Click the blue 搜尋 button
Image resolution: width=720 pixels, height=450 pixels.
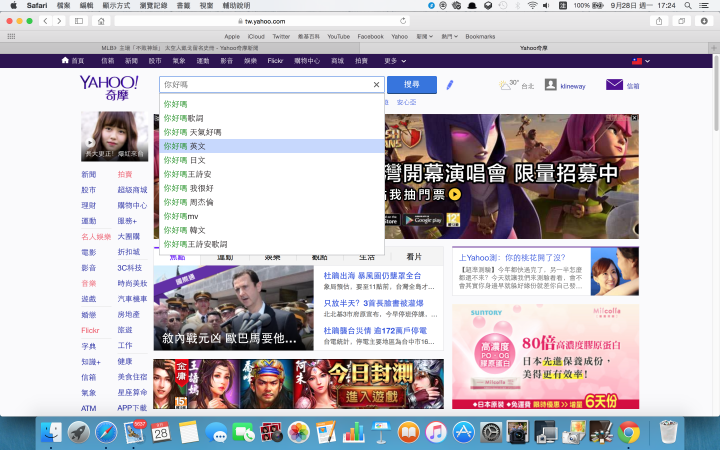point(411,84)
